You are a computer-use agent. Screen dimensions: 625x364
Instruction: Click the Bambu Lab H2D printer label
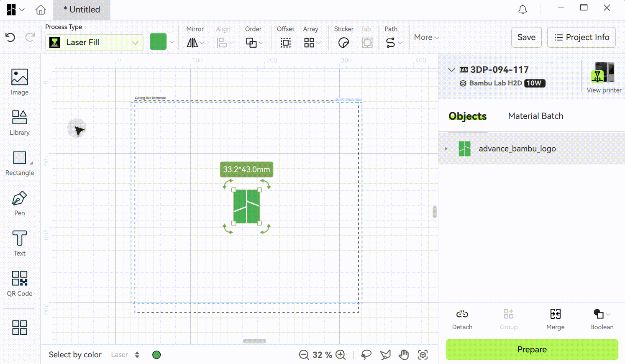click(495, 83)
